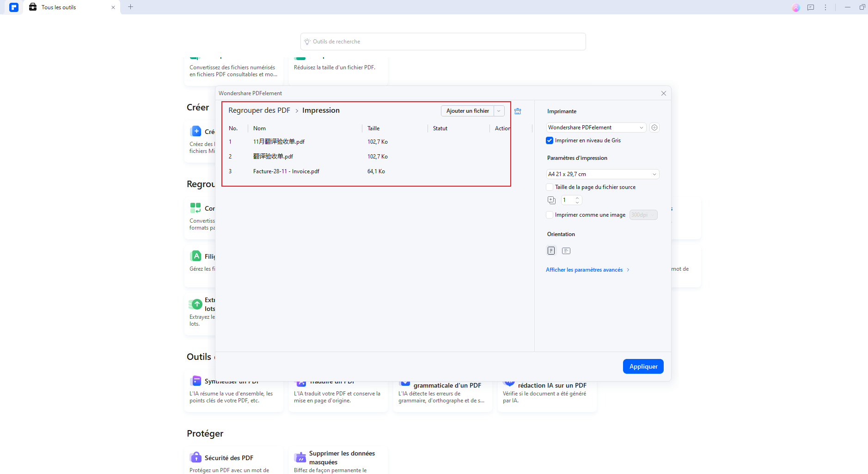
Task: Decrease copies with the down arrow
Action: 577,202
